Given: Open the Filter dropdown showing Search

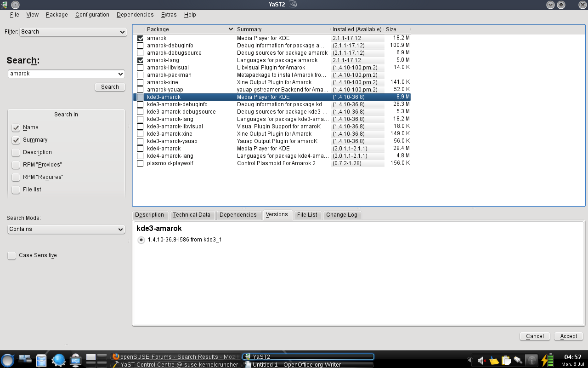Looking at the screenshot, I should [73, 32].
